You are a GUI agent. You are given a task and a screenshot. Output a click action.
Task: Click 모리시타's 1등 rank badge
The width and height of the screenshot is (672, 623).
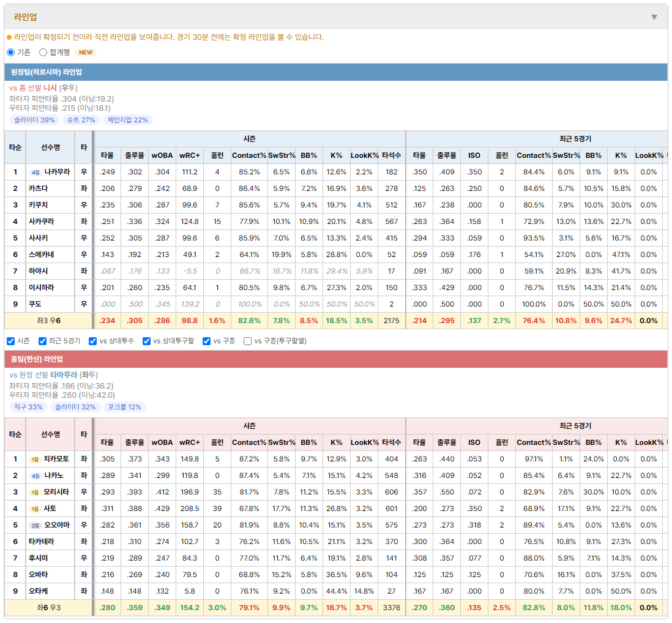pyautogui.click(x=35, y=492)
